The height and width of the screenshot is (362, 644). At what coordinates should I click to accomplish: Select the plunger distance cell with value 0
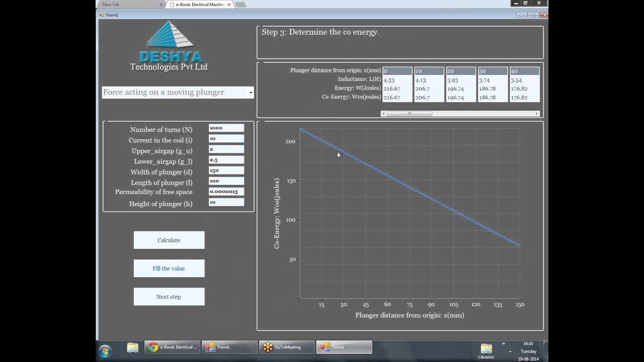coord(397,71)
